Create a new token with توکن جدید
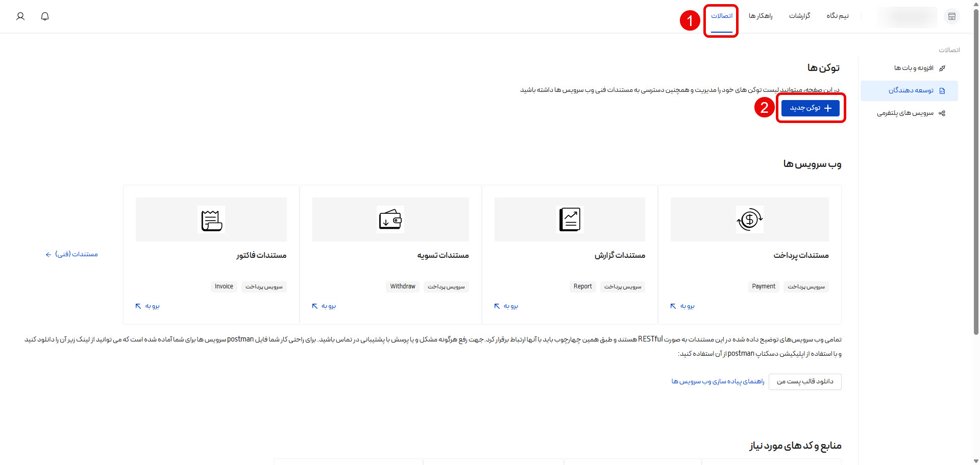Screen dimensions: 980x465 [x=811, y=108]
